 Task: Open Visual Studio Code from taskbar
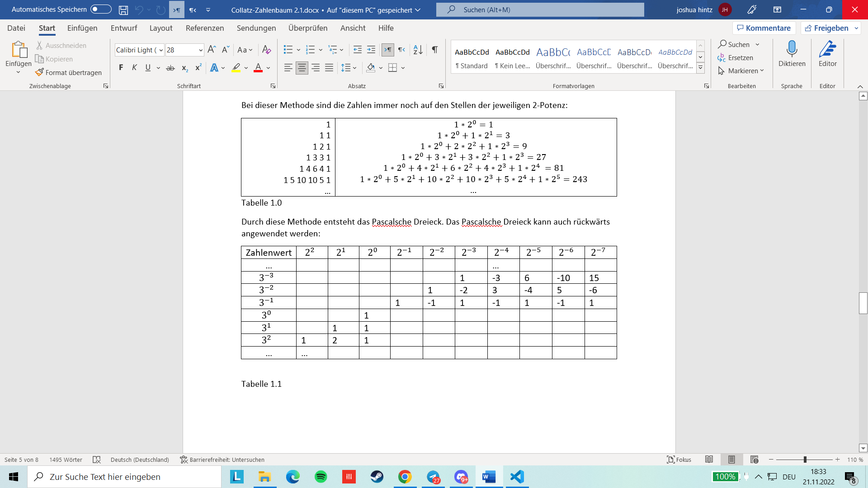(517, 477)
